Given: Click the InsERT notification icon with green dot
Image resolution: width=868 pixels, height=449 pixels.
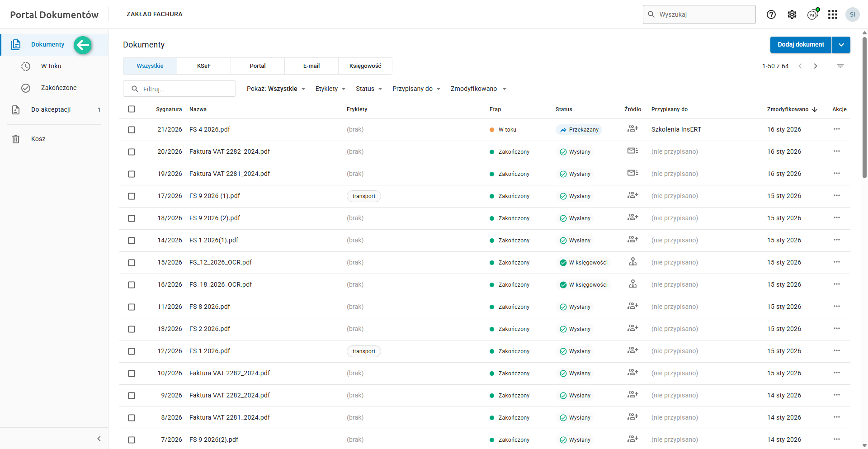Looking at the screenshot, I should tap(812, 14).
